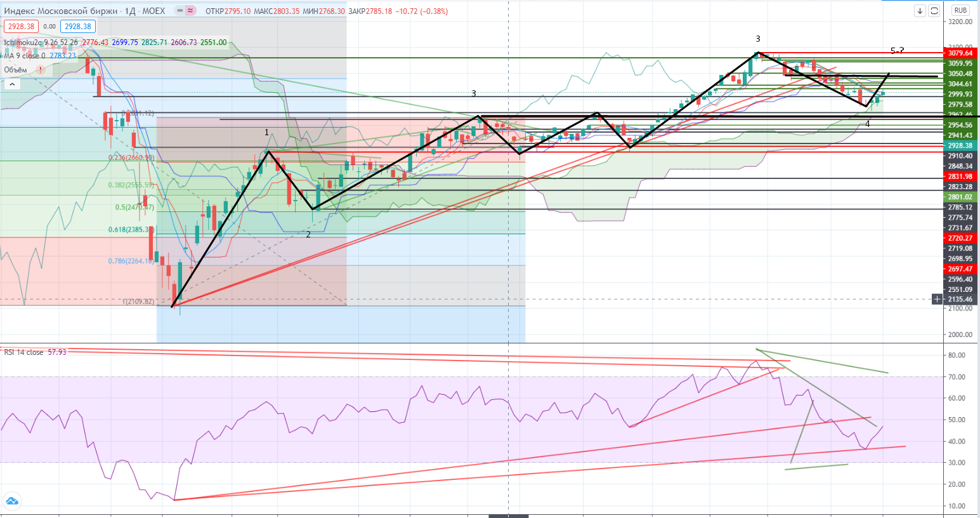The height and width of the screenshot is (518, 980).
Task: Click the plus icon beside the 2135.46 label
Action: (937, 299)
